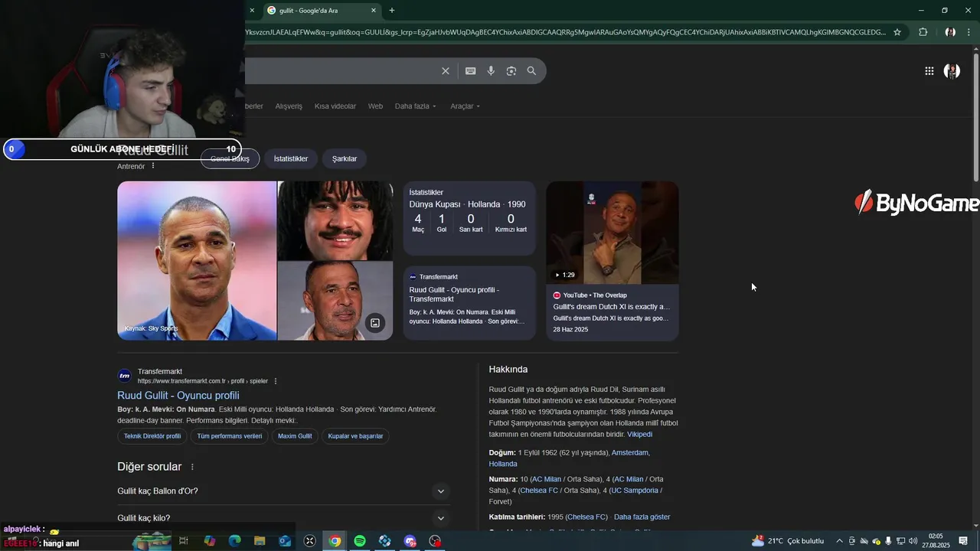The width and height of the screenshot is (980, 551).
Task: Open the Google account avatar menu
Action: [952, 71]
